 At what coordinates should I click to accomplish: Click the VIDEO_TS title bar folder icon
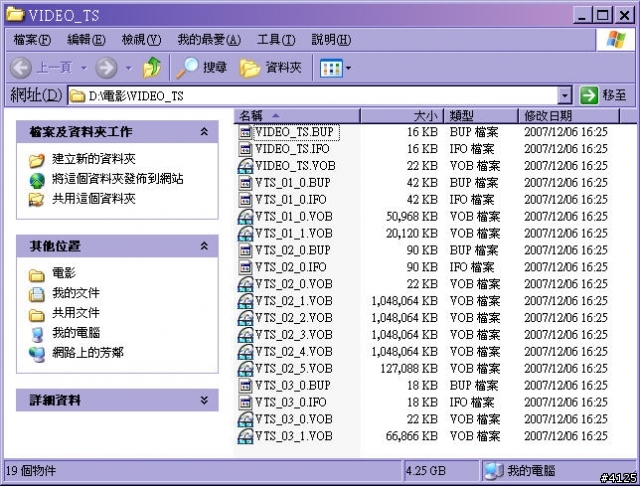point(16,14)
